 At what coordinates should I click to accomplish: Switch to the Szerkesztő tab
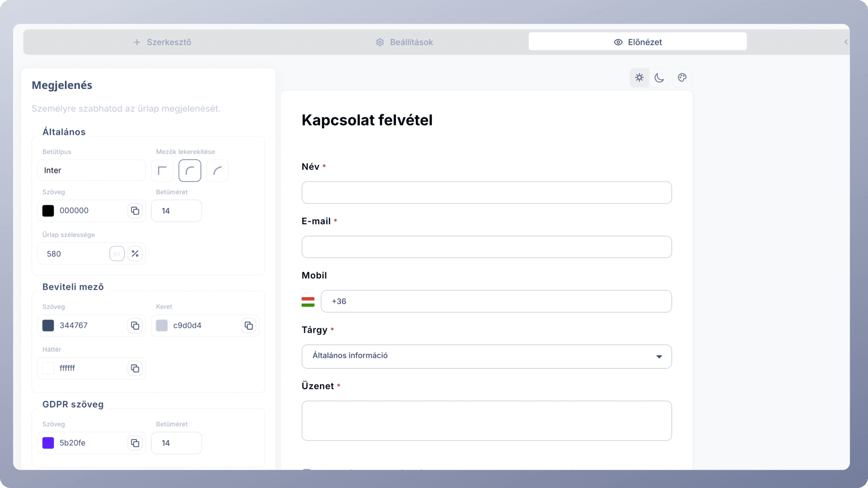tap(162, 42)
